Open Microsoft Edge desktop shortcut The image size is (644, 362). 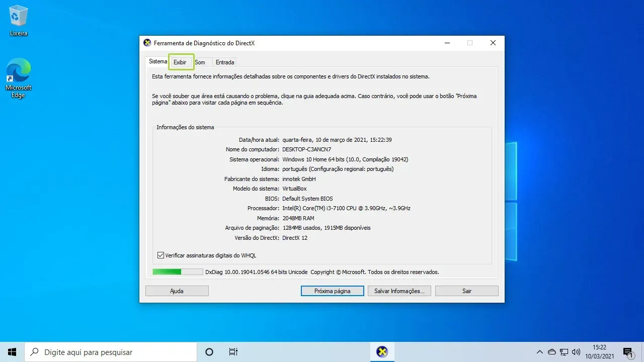[19, 78]
